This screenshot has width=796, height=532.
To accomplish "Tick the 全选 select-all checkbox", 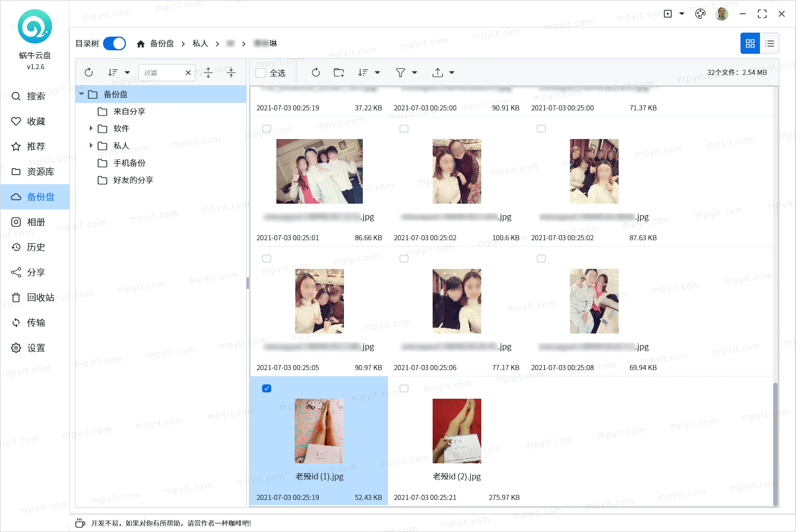I will tap(261, 73).
